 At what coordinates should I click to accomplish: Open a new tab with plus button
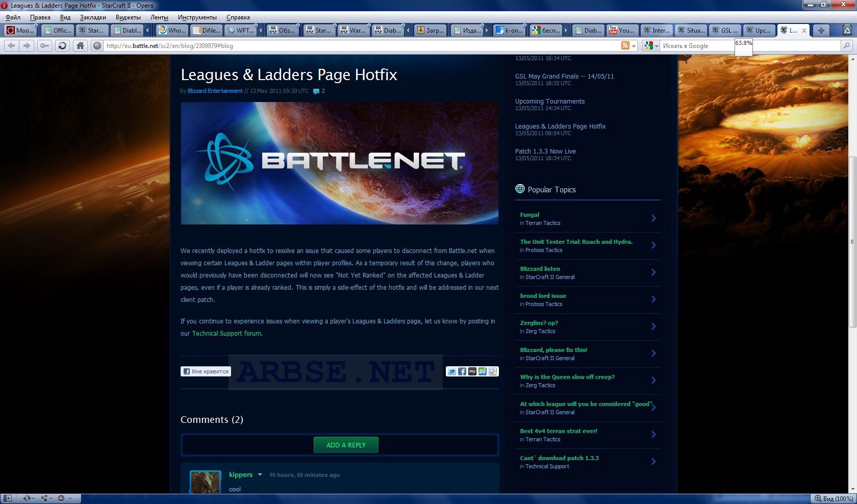[x=821, y=30]
